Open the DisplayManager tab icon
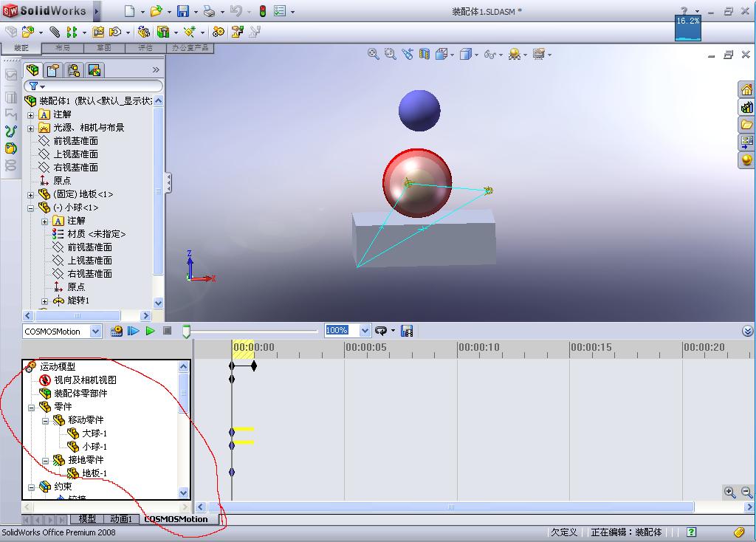This screenshot has height=542, width=756. click(94, 70)
